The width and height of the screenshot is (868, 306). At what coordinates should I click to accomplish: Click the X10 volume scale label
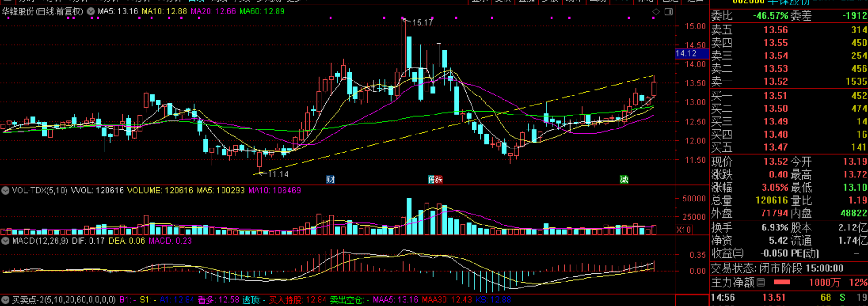point(684,230)
